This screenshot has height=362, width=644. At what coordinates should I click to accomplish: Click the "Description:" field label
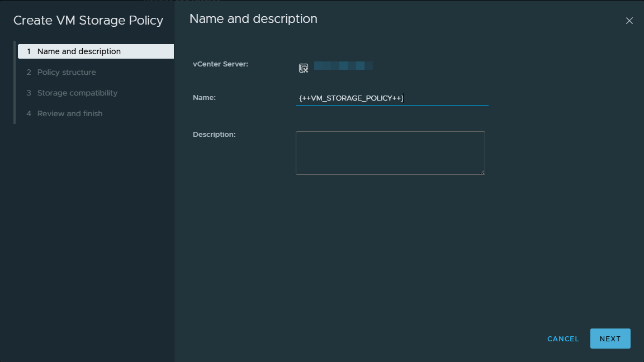[x=214, y=135]
